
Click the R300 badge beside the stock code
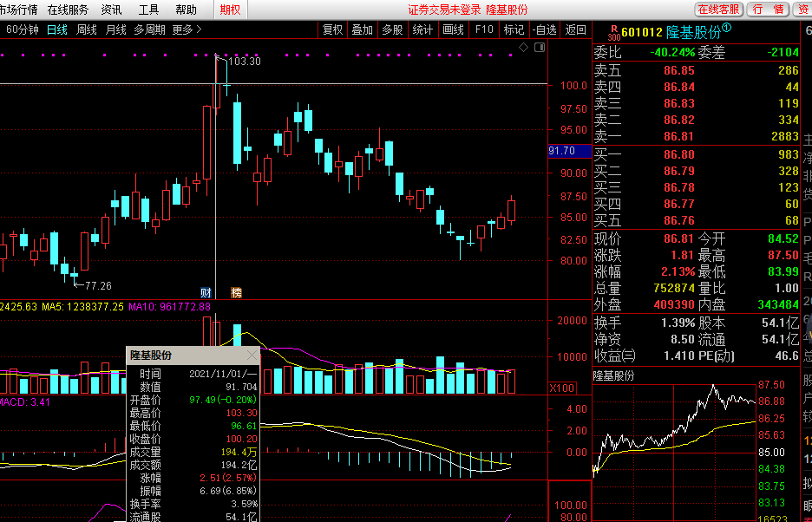[x=614, y=33]
